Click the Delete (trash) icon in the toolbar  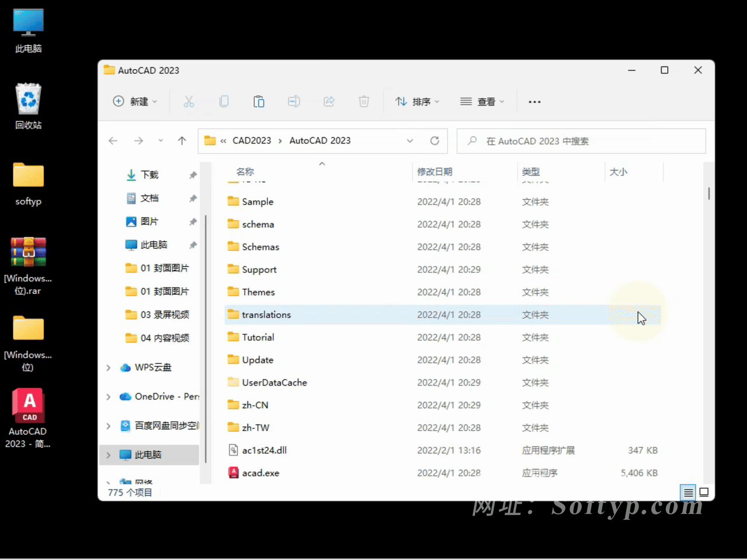[364, 101]
